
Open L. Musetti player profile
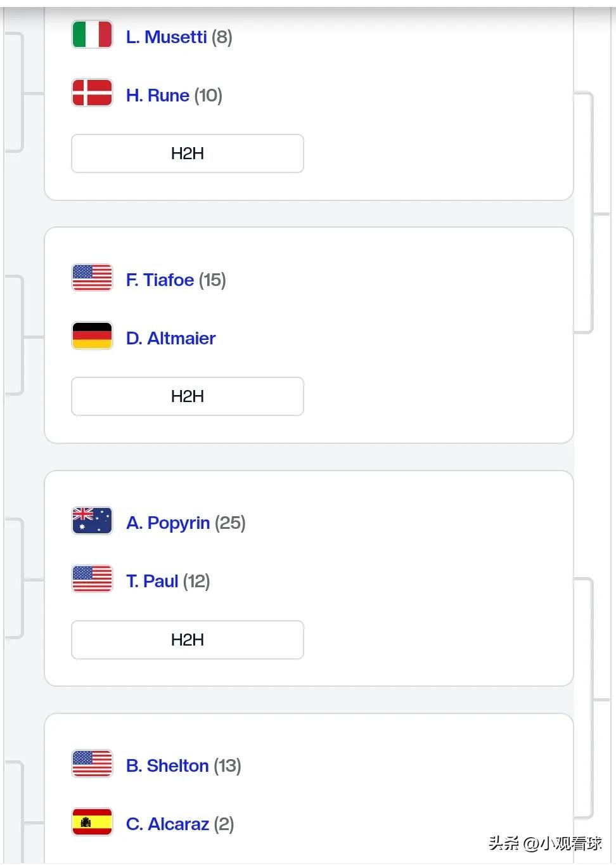167,37
